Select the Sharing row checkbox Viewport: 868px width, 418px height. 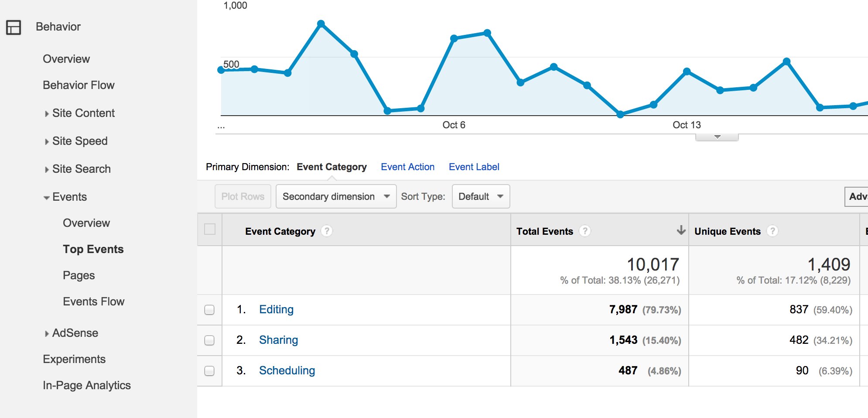tap(209, 340)
